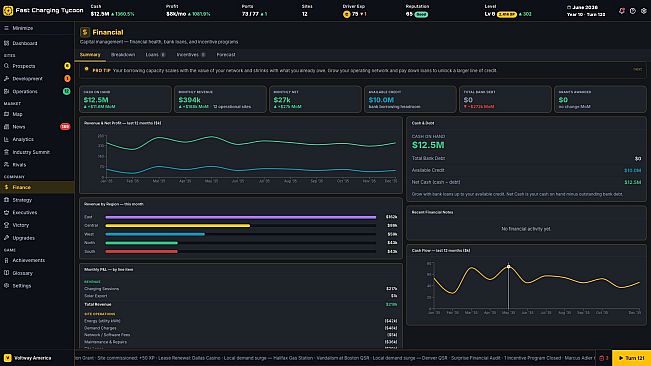Click the News icon in sidebar
This screenshot has height=366, width=651.
pos(6,127)
